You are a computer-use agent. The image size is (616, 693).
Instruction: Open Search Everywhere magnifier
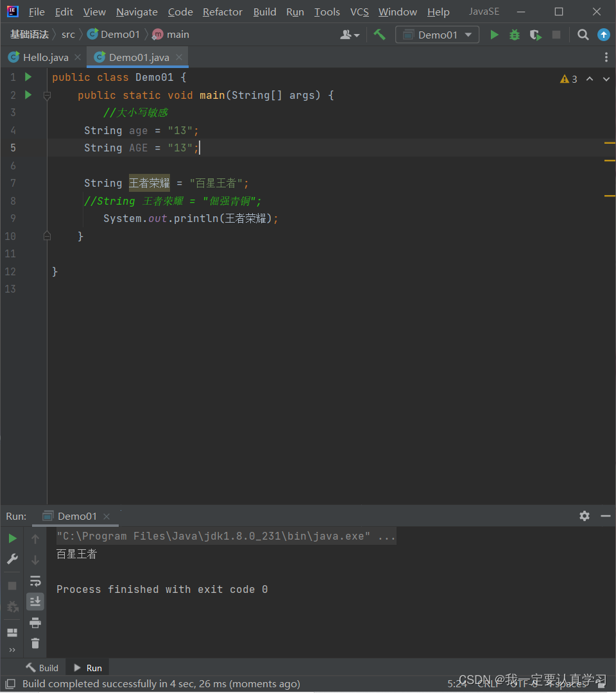[x=583, y=35]
